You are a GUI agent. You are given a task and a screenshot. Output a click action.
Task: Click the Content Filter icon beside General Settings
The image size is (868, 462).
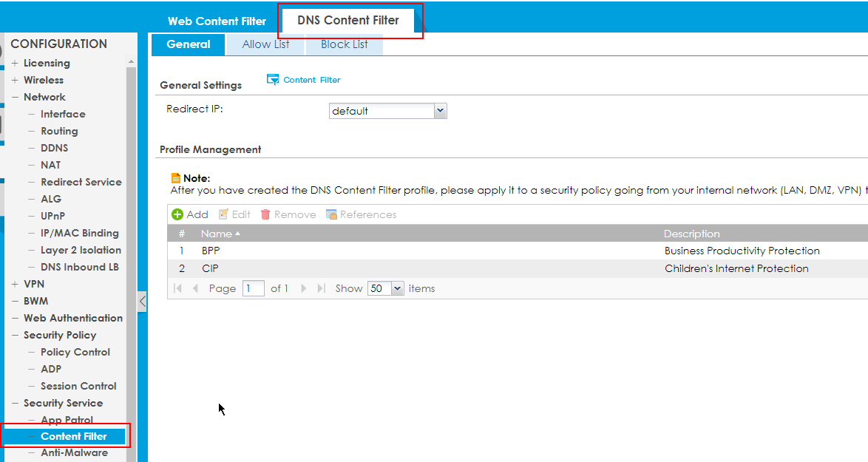[273, 79]
